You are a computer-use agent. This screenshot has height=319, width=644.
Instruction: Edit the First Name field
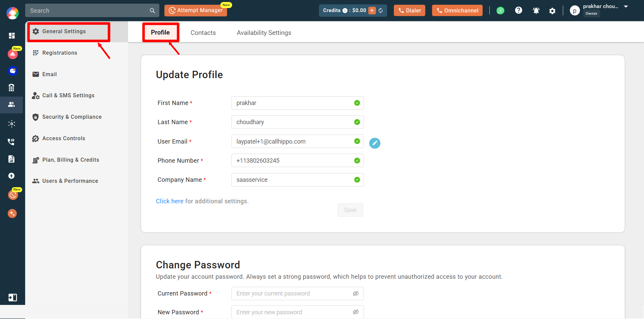pyautogui.click(x=298, y=103)
